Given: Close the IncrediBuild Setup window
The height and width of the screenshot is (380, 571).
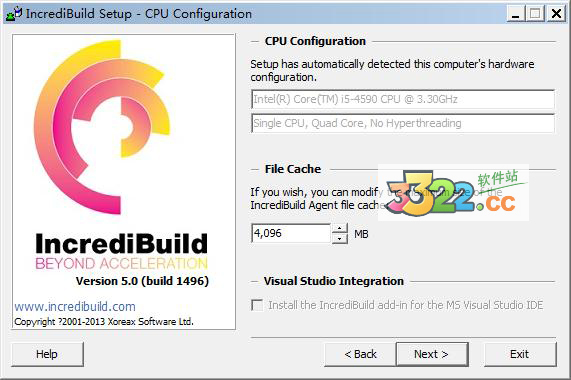Looking at the screenshot, I should tap(556, 14).
